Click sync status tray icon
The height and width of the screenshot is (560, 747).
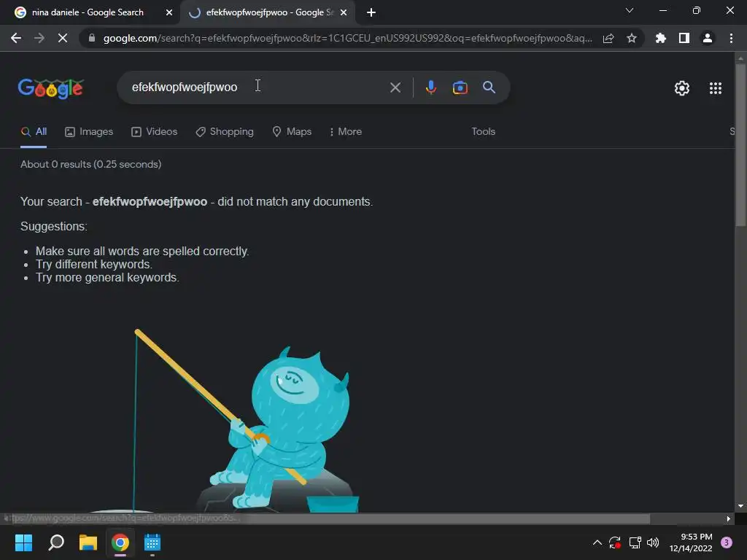click(614, 542)
